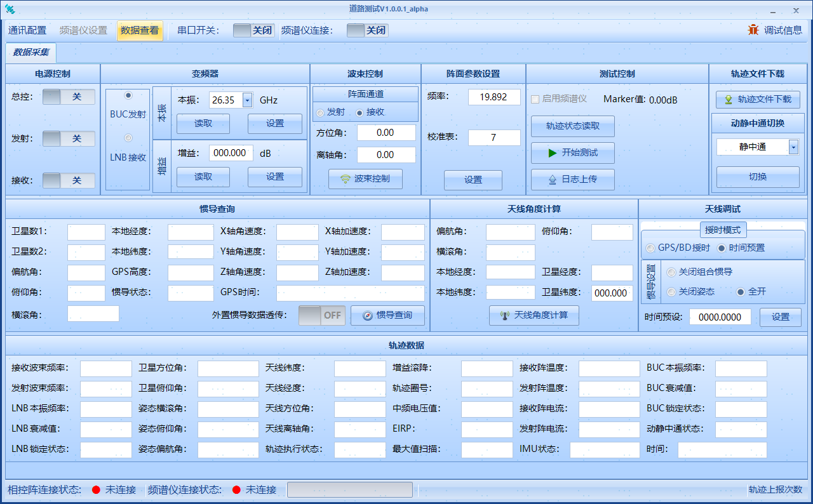The image size is (813, 504).
Task: Select GPS/BD授时 radio option
Action: pos(678,248)
